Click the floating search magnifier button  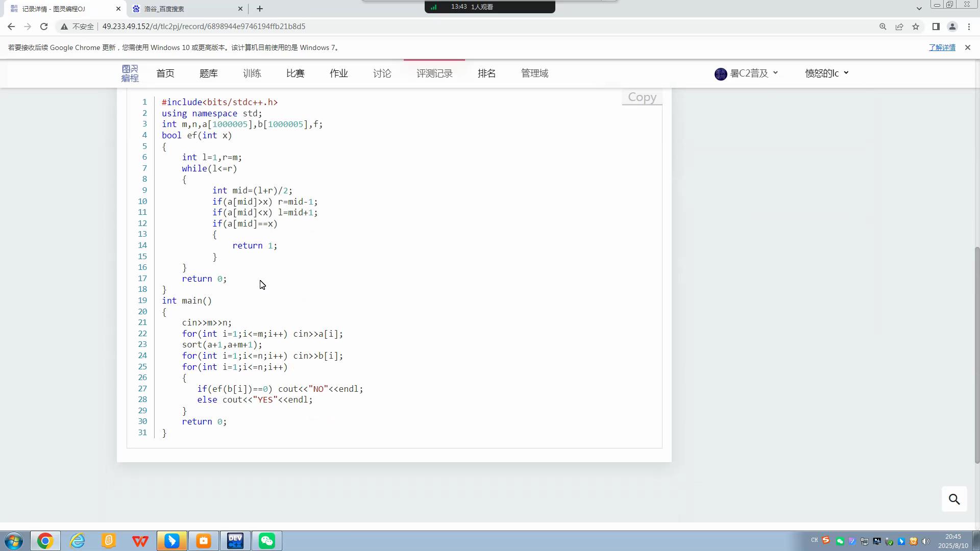click(x=954, y=499)
